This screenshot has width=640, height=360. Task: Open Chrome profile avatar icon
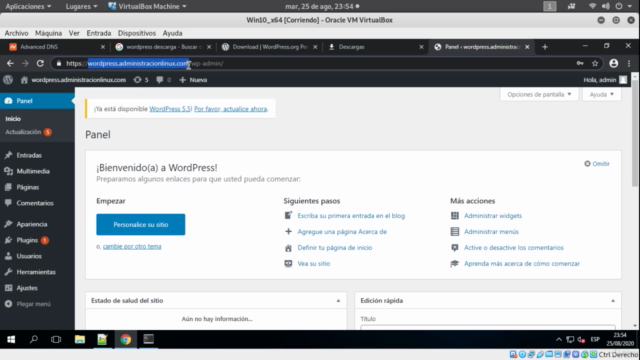point(613,63)
